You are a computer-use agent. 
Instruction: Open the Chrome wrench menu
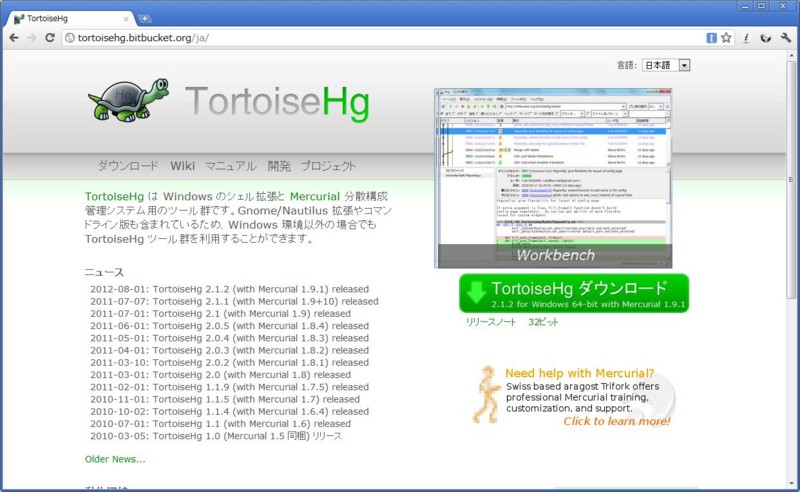tap(786, 38)
